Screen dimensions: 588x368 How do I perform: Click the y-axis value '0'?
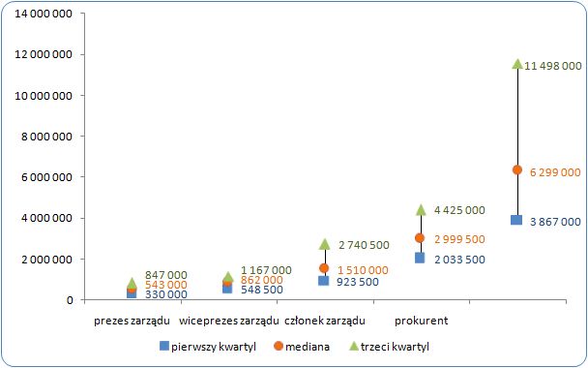70,300
